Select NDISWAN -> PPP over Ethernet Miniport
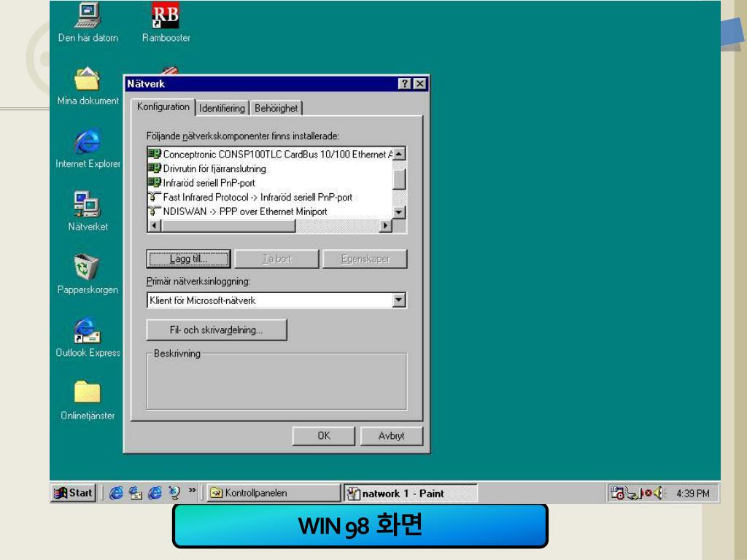This screenshot has height=560, width=747. [270, 211]
